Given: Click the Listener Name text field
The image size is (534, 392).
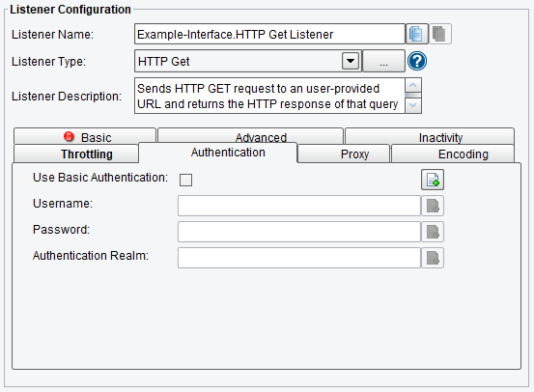Looking at the screenshot, I should pos(269,34).
